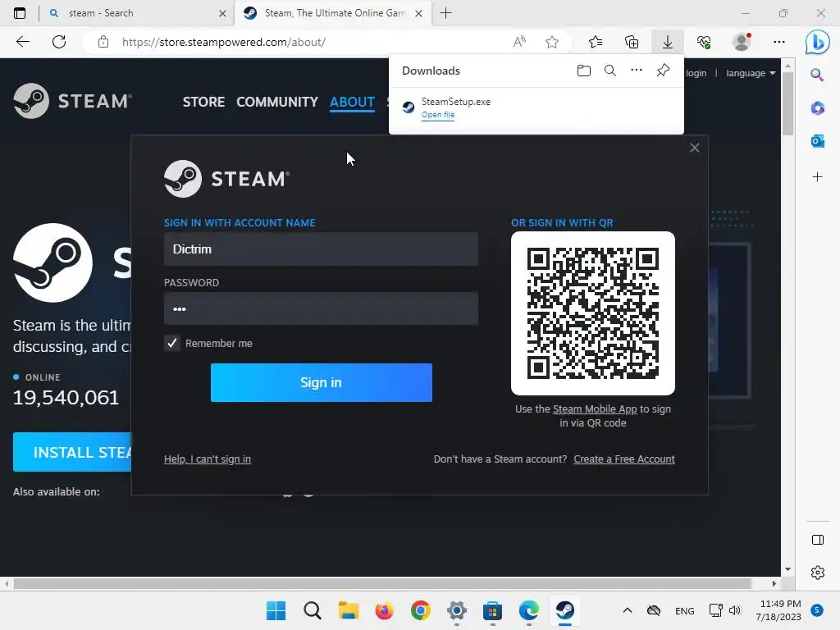The width and height of the screenshot is (840, 630).
Task: Show hidden system tray icons chevron
Action: pos(628,610)
